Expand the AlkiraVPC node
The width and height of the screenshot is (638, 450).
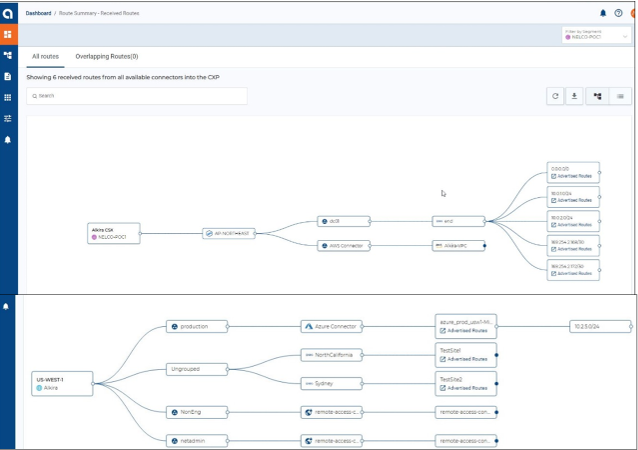click(485, 245)
